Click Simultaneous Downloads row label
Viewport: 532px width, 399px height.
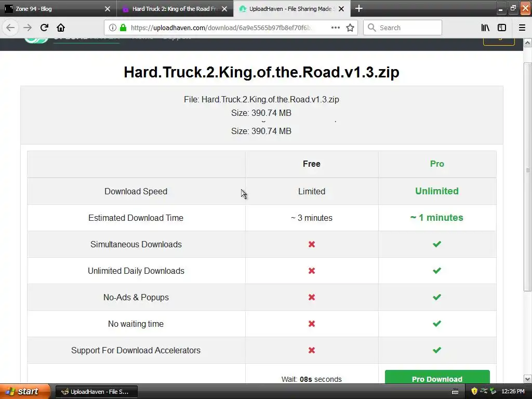[x=136, y=244]
